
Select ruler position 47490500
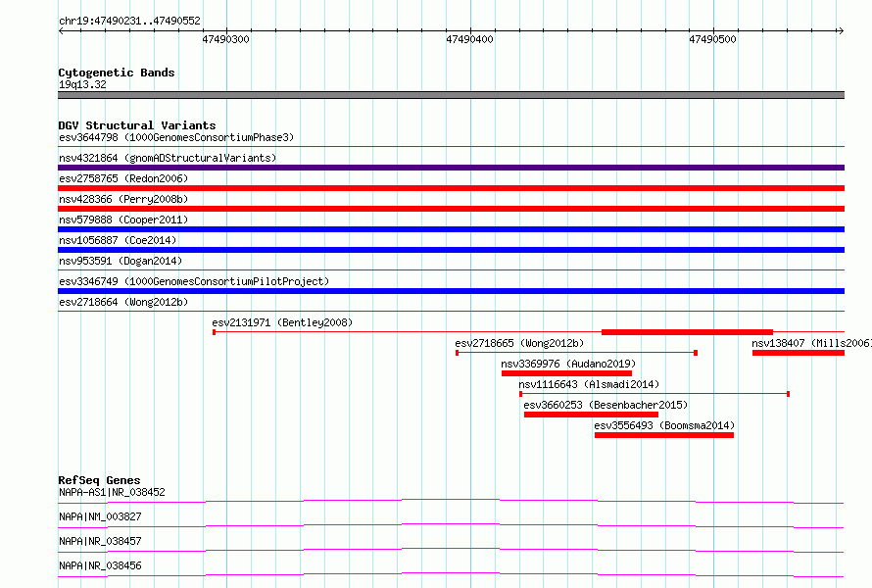[x=712, y=39]
